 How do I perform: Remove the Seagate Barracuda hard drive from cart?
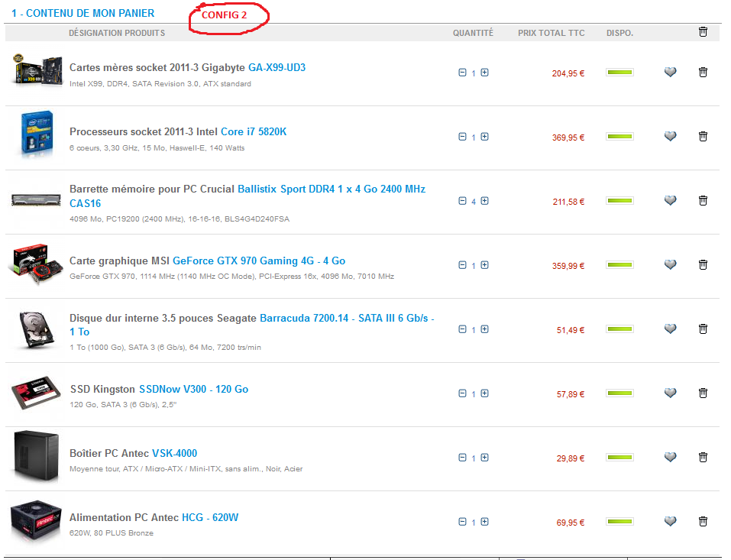[x=703, y=329]
